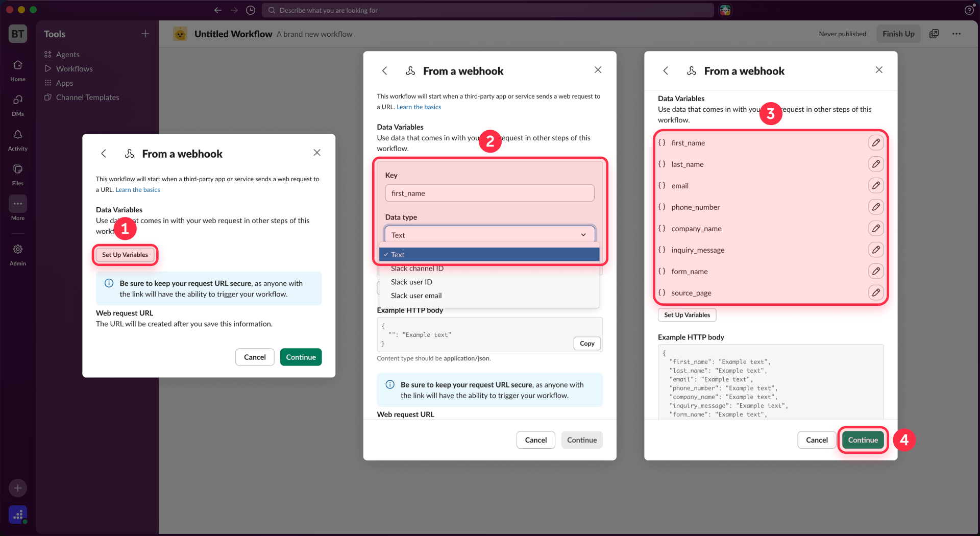Open the workflow more options ellipsis
This screenshot has width=980, height=536.
pyautogui.click(x=957, y=34)
